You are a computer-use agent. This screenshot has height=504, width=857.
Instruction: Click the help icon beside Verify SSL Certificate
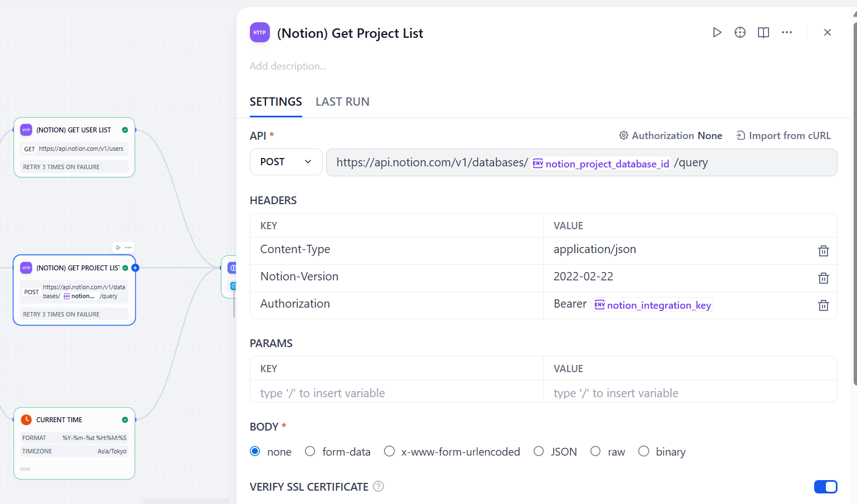tap(378, 487)
